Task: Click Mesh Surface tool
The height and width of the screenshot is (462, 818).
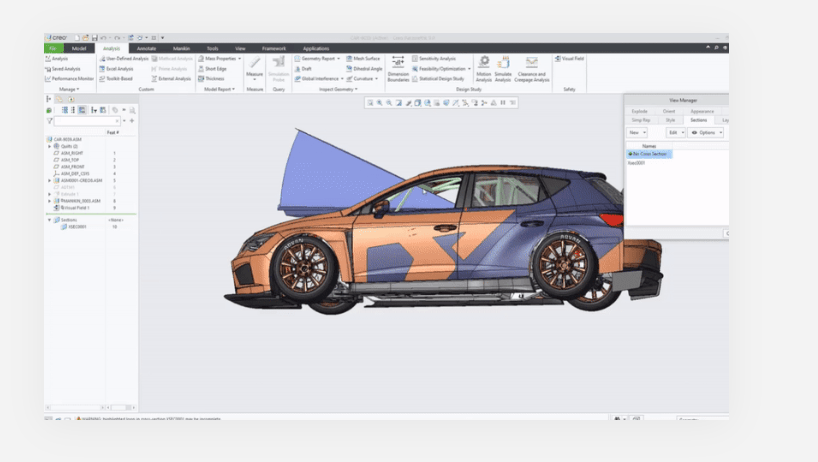Action: coord(363,58)
